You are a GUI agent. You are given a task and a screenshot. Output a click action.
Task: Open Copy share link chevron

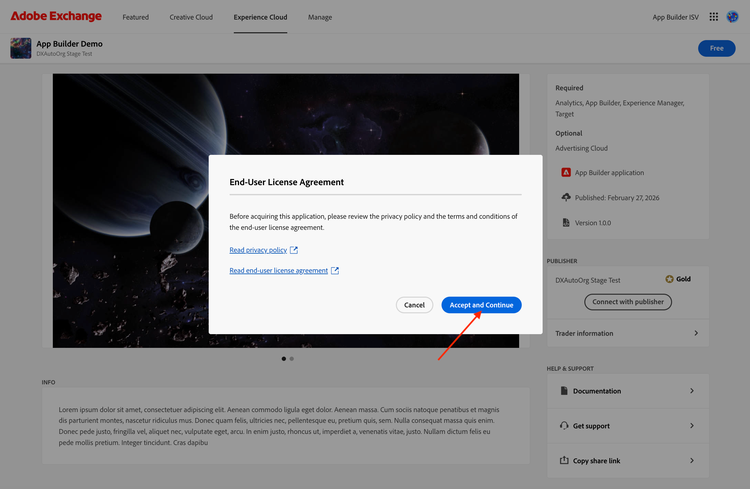(x=692, y=461)
